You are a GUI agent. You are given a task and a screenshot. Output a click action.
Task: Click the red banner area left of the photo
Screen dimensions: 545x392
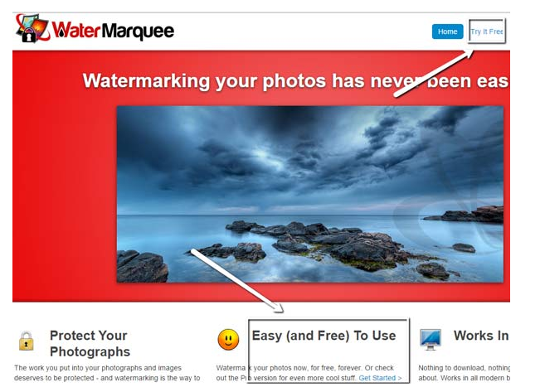pos(65,181)
